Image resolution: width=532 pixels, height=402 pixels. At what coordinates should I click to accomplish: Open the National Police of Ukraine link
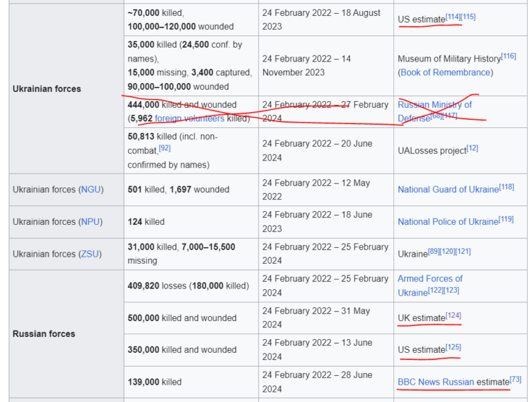pos(448,221)
